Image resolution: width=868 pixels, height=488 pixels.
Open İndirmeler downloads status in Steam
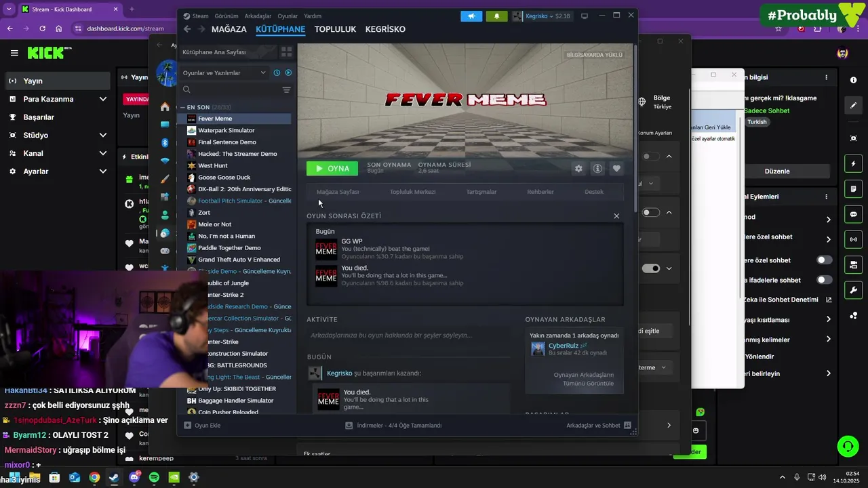[x=393, y=426]
